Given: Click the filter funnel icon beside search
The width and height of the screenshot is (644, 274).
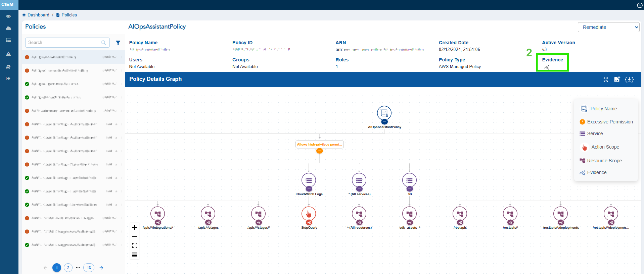Looking at the screenshot, I should coord(118,43).
